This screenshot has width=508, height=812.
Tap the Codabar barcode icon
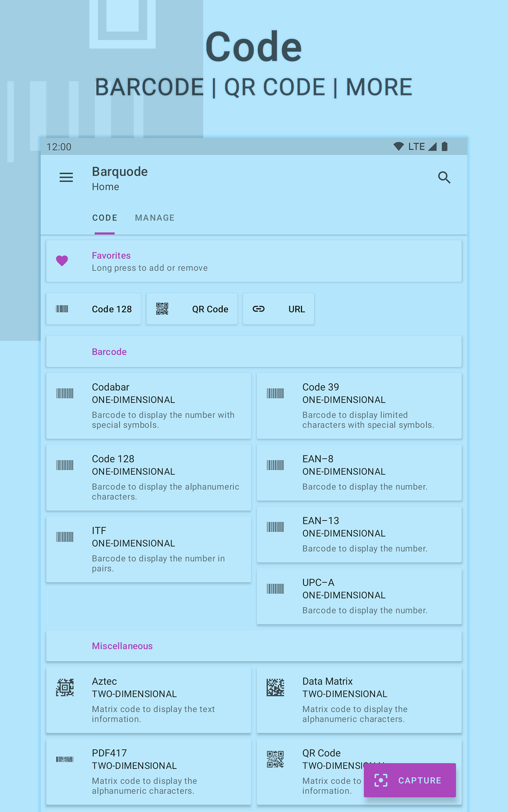pyautogui.click(x=65, y=393)
